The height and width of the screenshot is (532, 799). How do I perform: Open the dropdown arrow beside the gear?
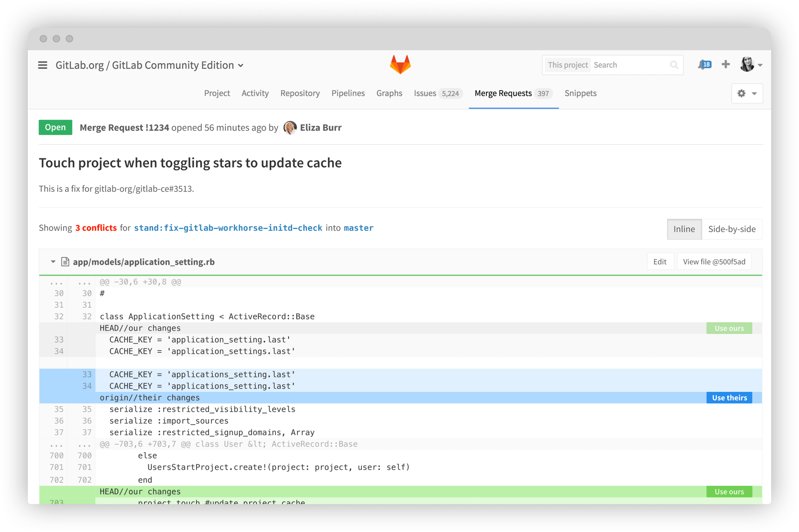click(754, 94)
